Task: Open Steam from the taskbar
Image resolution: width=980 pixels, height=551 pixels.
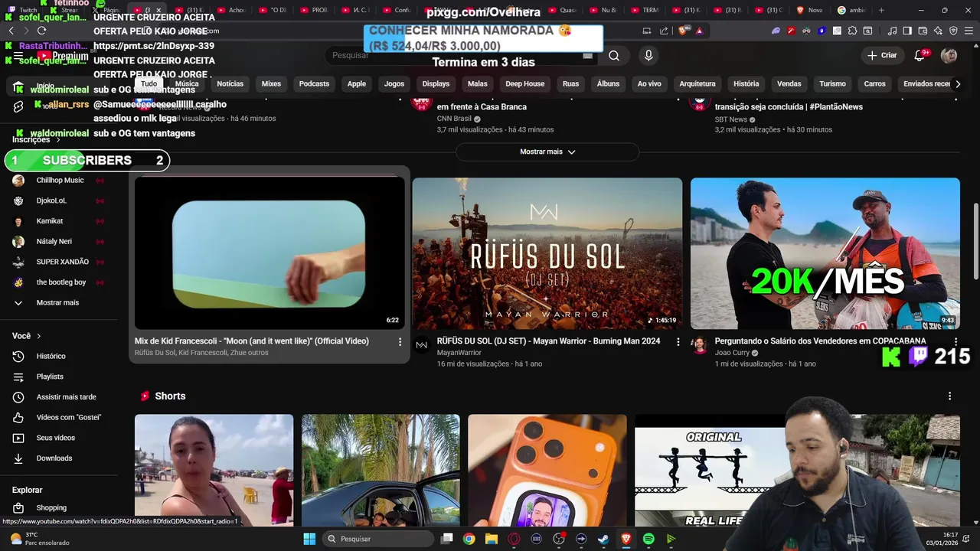Action: click(x=603, y=539)
